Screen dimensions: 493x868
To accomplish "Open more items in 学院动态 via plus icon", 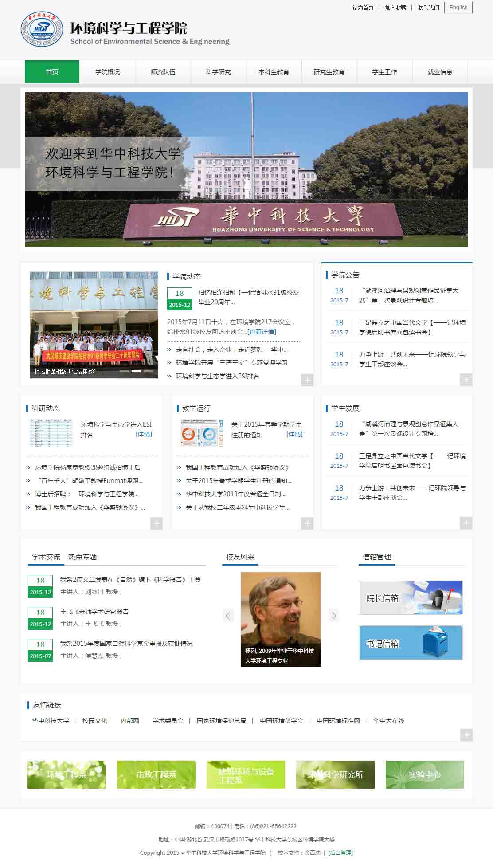I will pyautogui.click(x=307, y=380).
